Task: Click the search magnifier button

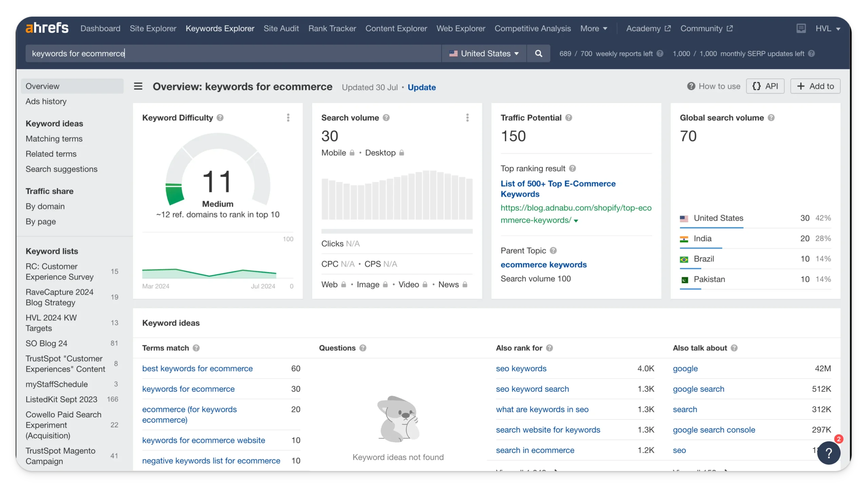Action: coord(538,54)
